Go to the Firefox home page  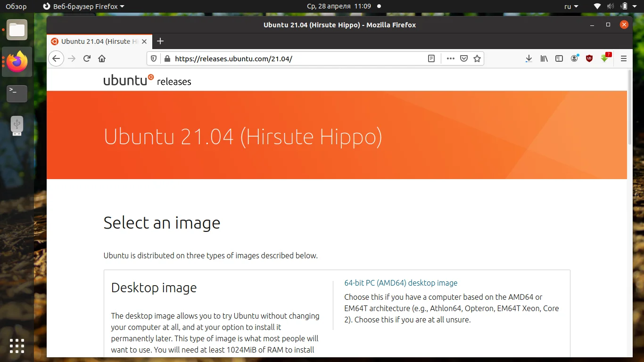click(101, 58)
